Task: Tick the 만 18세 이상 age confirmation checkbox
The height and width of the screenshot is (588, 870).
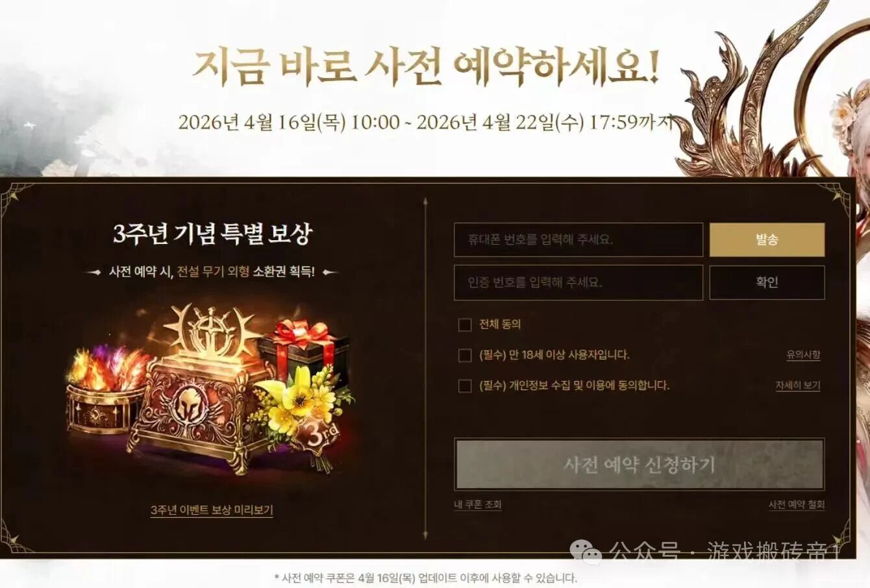Action: (x=464, y=355)
